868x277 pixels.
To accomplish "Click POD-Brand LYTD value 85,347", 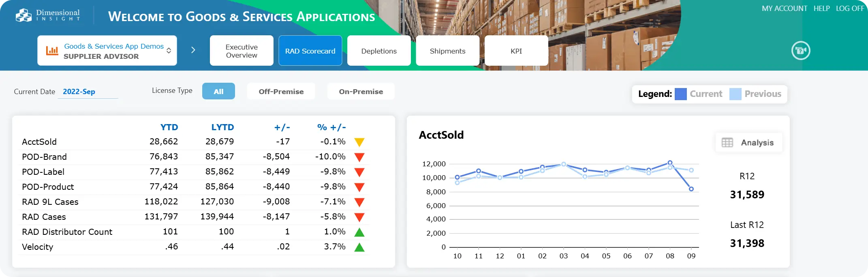I will point(220,157).
